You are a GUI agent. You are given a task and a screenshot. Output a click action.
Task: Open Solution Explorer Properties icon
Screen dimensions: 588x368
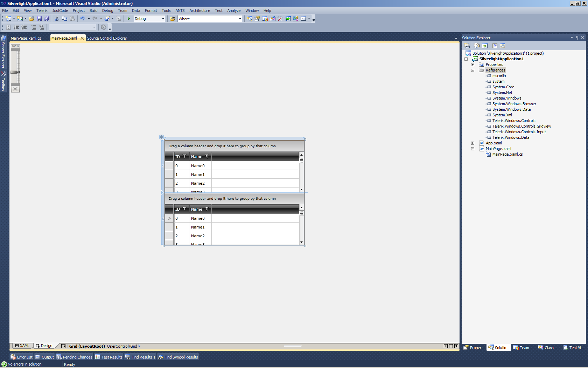click(467, 46)
